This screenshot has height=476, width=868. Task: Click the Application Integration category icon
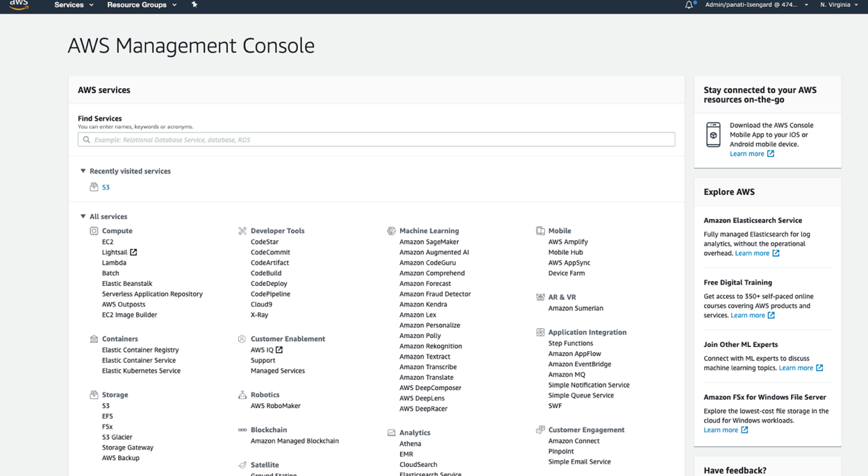coord(540,332)
